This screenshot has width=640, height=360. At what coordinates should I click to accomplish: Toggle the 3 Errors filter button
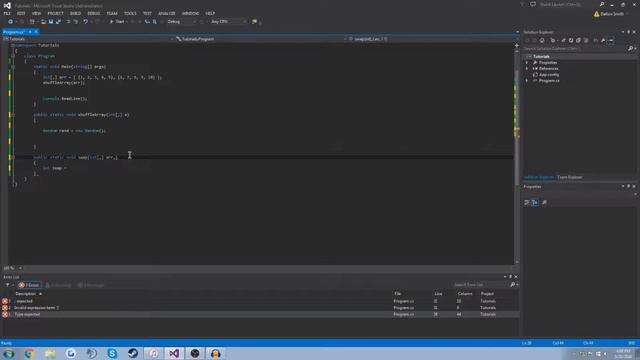tap(29, 285)
